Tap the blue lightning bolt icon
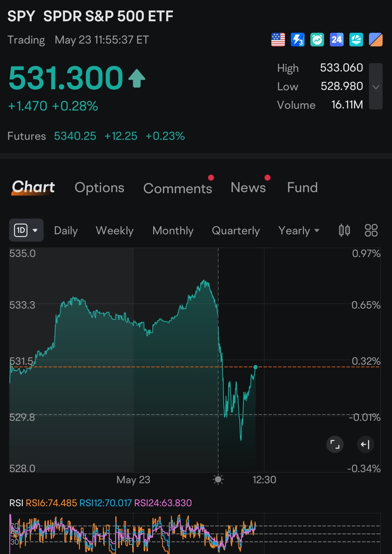The width and height of the screenshot is (392, 554). (297, 40)
